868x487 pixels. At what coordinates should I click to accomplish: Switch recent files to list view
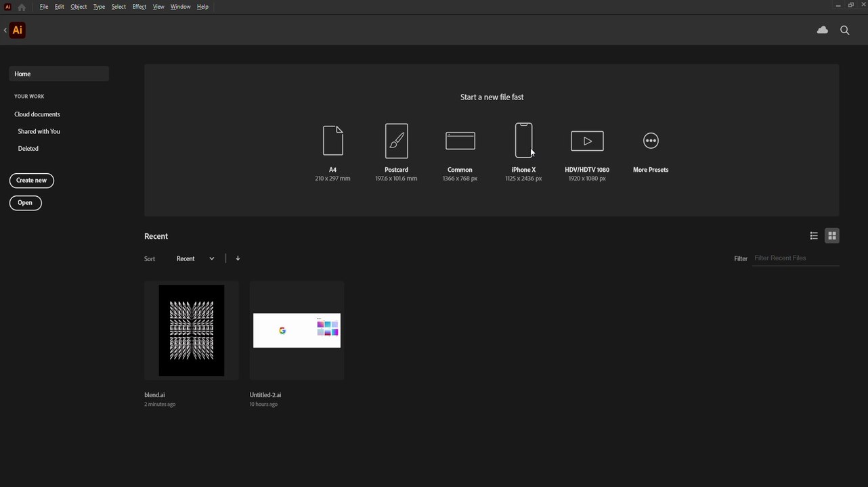click(x=814, y=236)
